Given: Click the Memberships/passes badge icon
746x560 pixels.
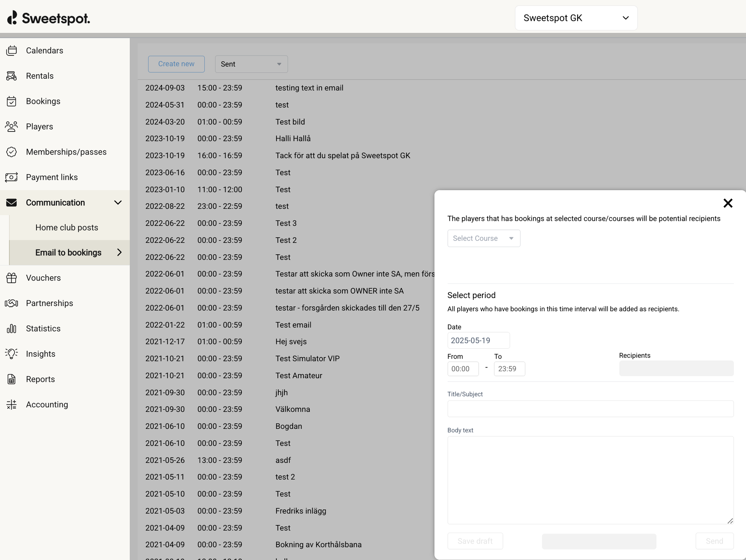Looking at the screenshot, I should [11, 152].
